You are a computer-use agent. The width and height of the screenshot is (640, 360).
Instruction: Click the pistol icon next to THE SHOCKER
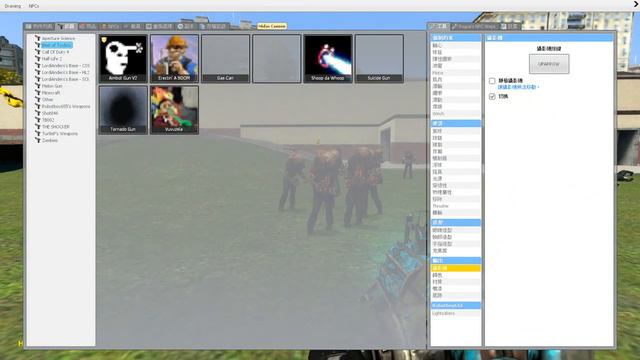(x=38, y=127)
